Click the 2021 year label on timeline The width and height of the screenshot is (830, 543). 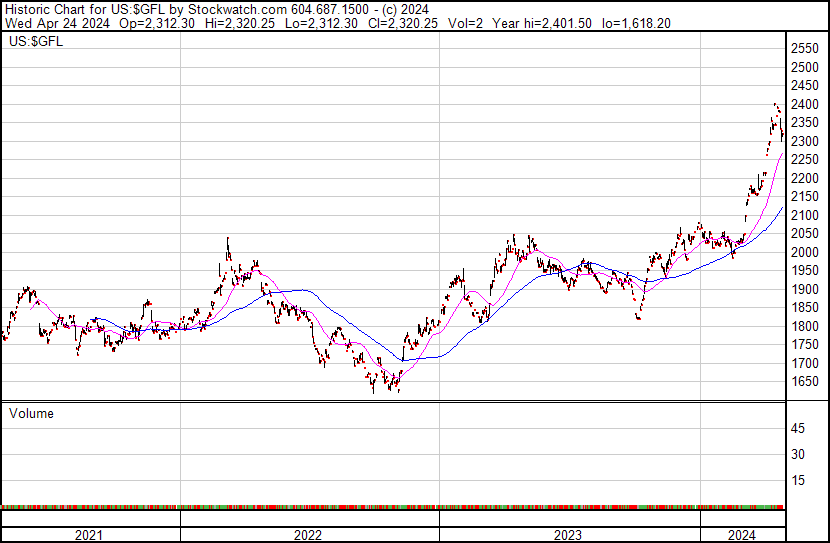(88, 535)
